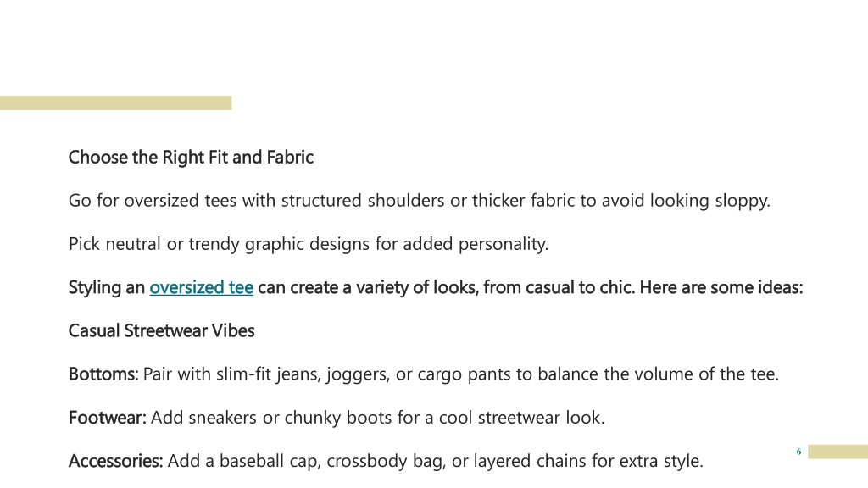
Task: Click the line "Pick neutral or trendy graphic designs"
Action: click(x=309, y=244)
